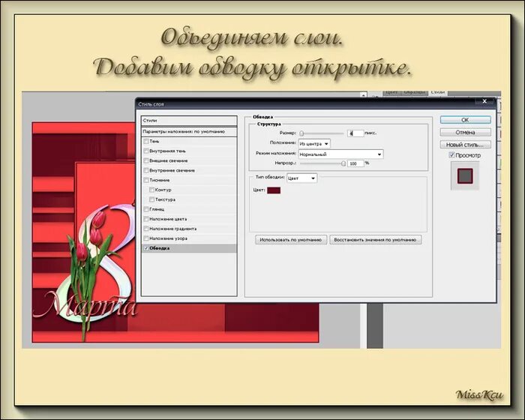This screenshot has height=420, width=525.
Task: Open the stroke Цвет swatch
Action: [x=274, y=190]
